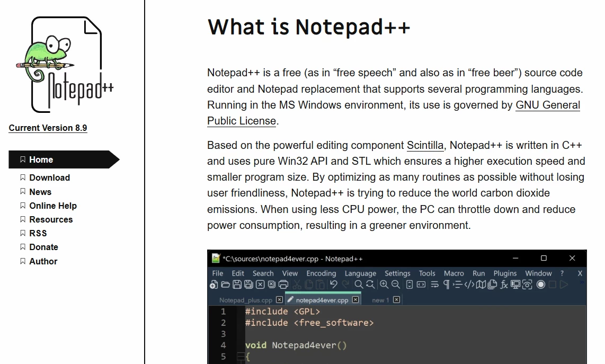Click the Paste icon in the toolbar

coord(321,285)
